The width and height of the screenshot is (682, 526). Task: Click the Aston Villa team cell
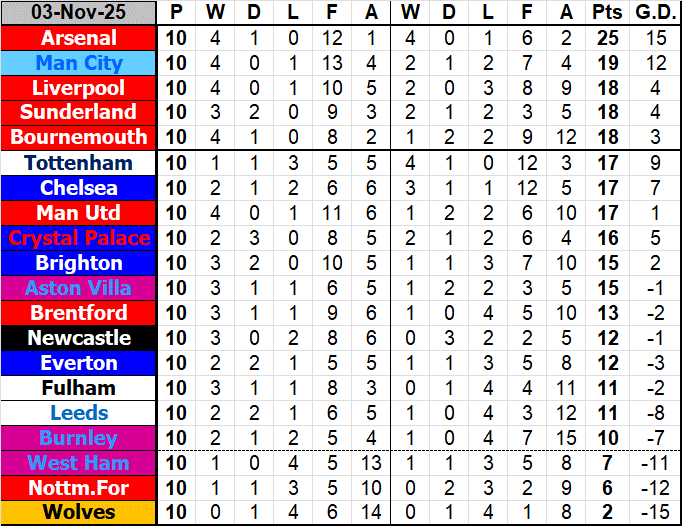pos(79,288)
